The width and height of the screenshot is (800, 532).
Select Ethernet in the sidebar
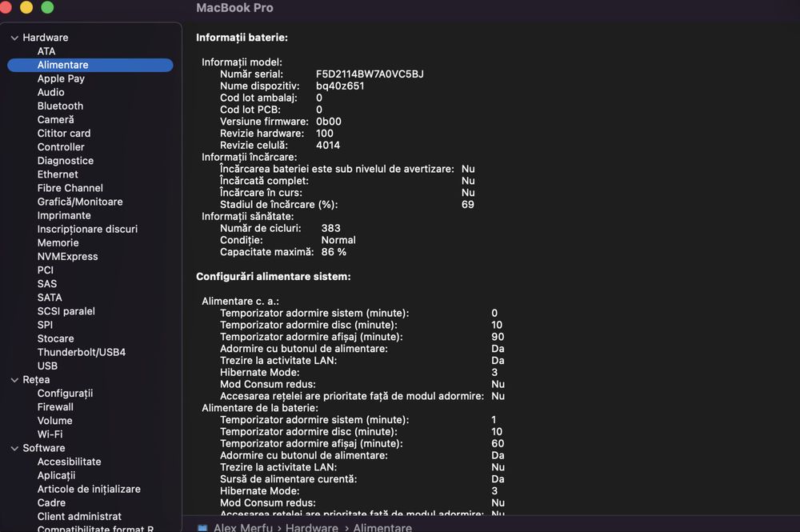pos(58,174)
